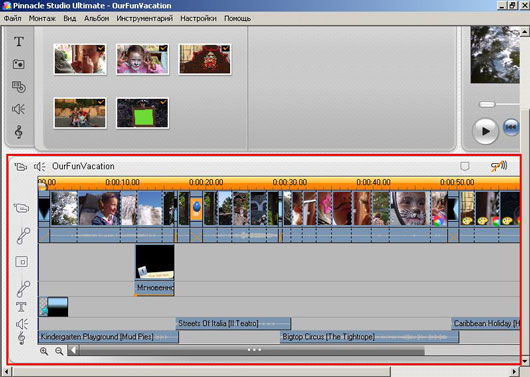Toggle the title track T icon

tap(21, 307)
